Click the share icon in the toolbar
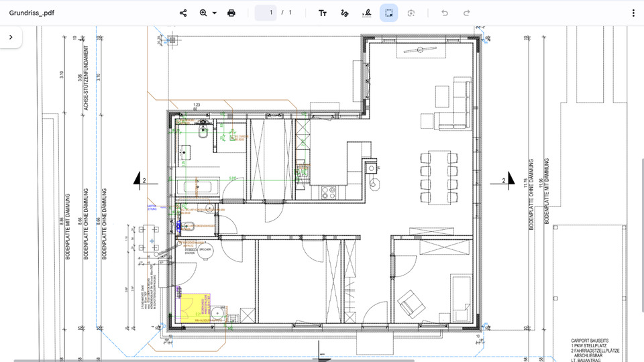The width and height of the screenshot is (644, 362). pos(183,13)
